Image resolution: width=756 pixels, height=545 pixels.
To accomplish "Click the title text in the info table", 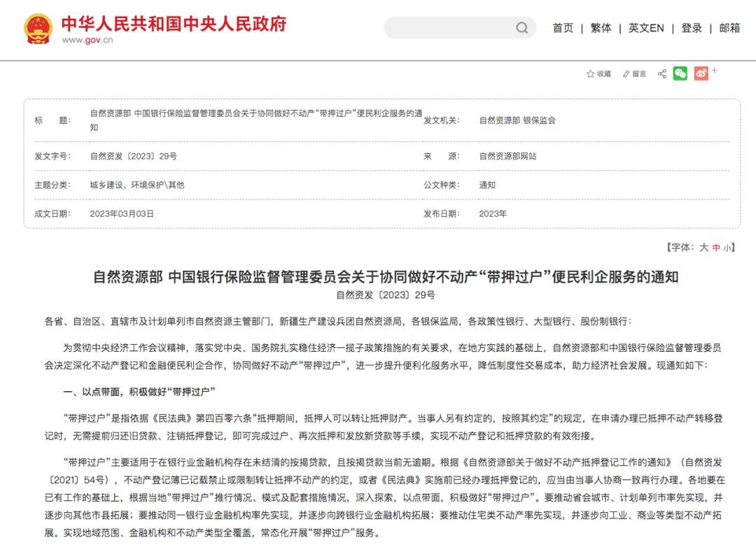I will 256,120.
